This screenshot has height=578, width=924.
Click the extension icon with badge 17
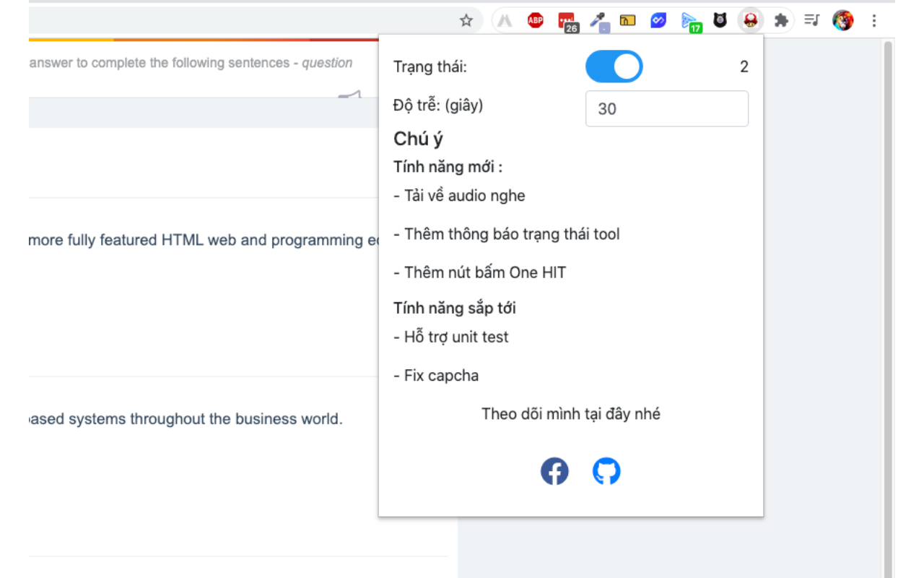click(689, 20)
